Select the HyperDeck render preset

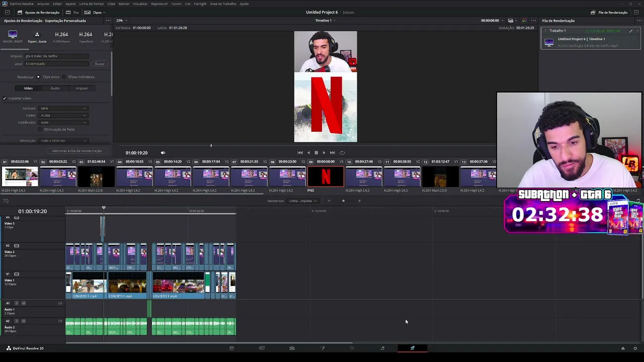point(86,36)
